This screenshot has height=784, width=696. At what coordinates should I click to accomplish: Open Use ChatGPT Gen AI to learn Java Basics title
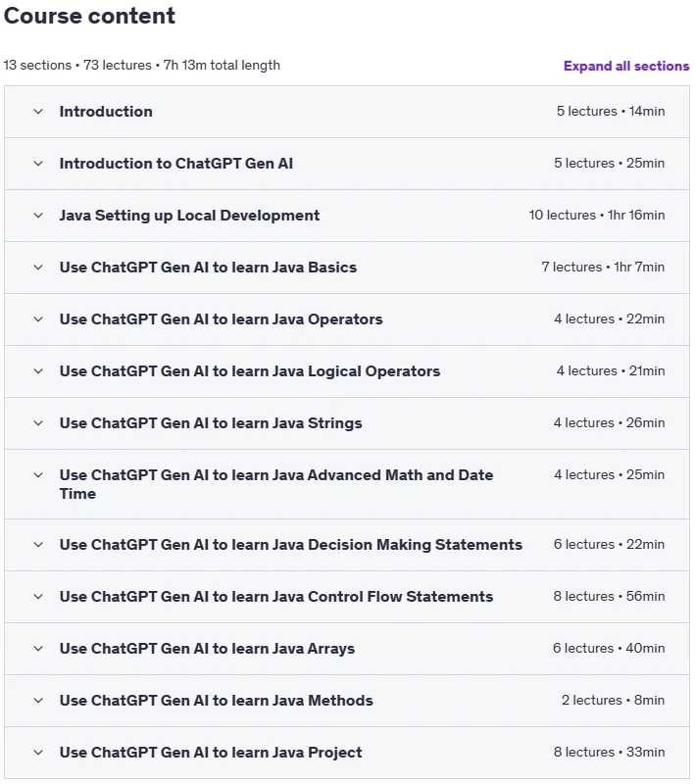208,268
